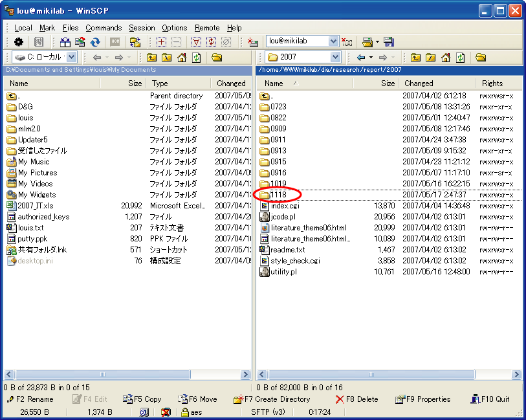Click the F10 Quit button

[490, 399]
